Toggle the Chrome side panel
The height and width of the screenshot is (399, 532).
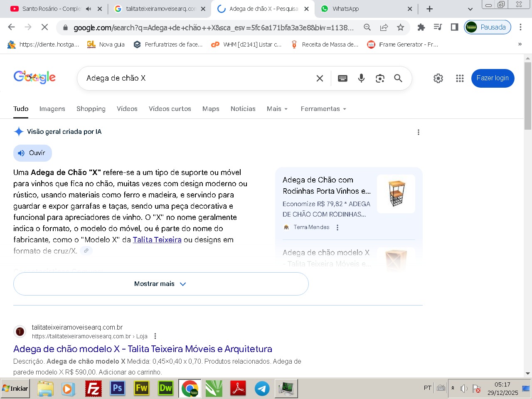[454, 27]
